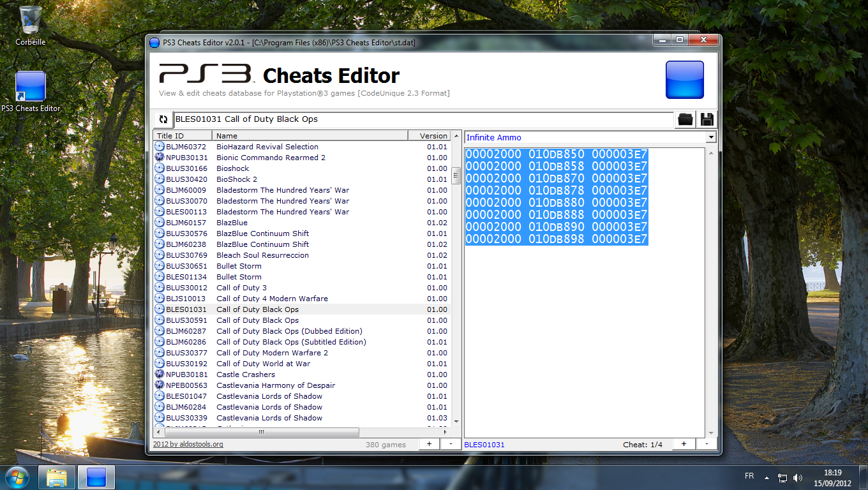
Task: Sort list by Name column header
Action: point(310,136)
